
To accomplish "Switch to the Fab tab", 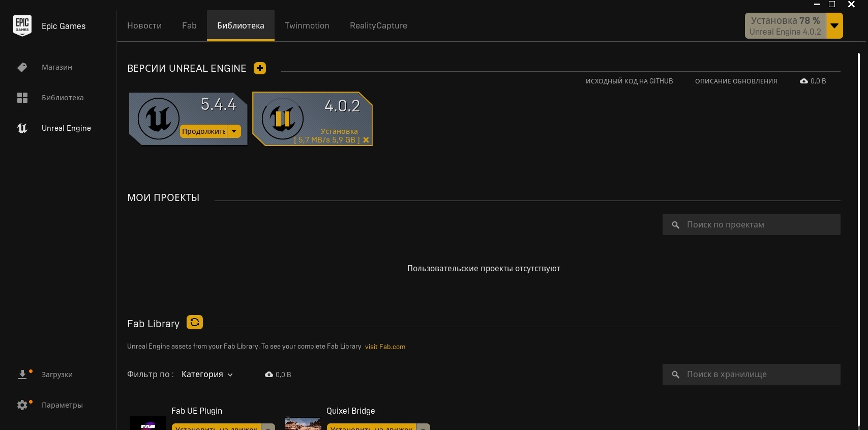I will (189, 26).
